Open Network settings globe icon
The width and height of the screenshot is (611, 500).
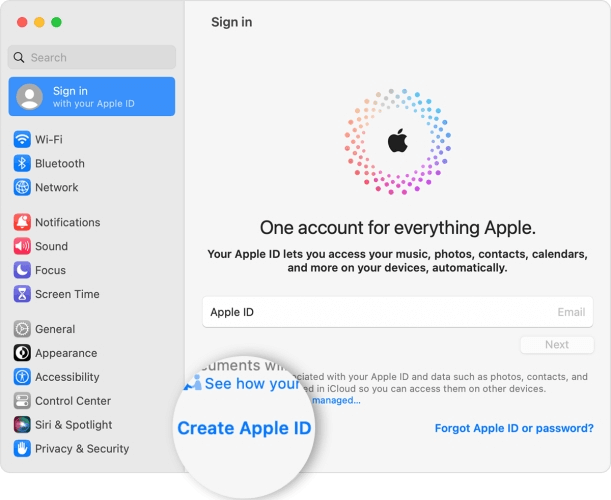[22, 187]
